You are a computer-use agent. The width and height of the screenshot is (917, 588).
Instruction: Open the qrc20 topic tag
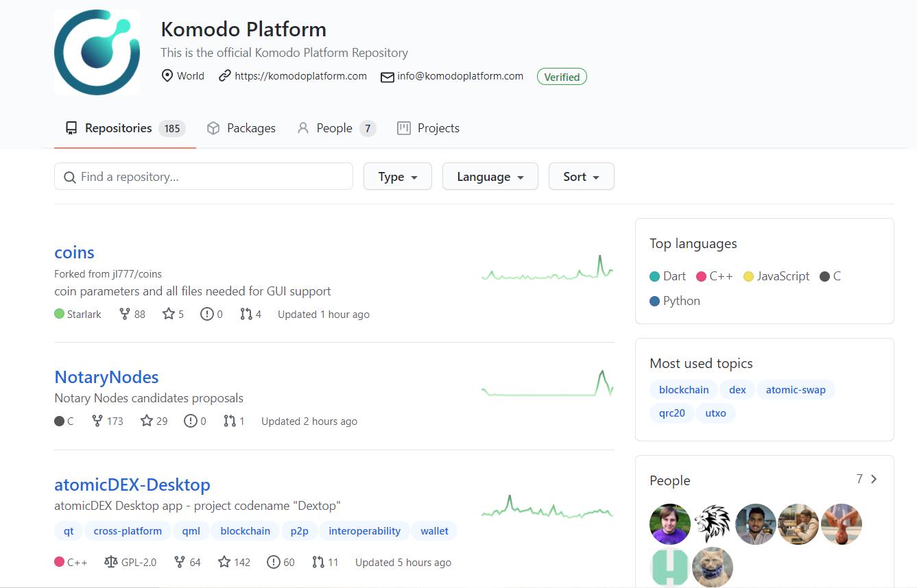coord(672,413)
